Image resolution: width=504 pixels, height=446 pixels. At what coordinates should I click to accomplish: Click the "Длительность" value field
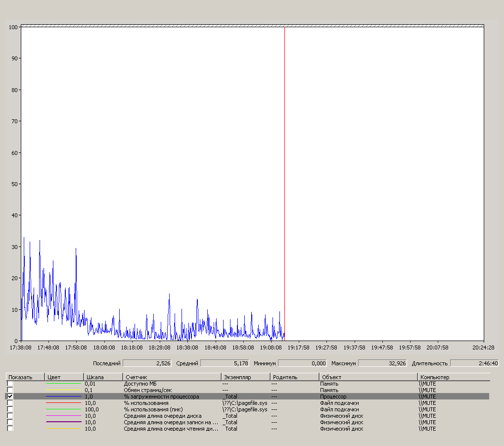(474, 363)
